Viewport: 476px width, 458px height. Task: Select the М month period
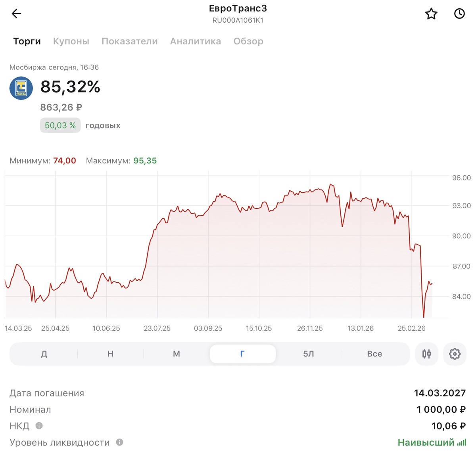[x=177, y=354]
